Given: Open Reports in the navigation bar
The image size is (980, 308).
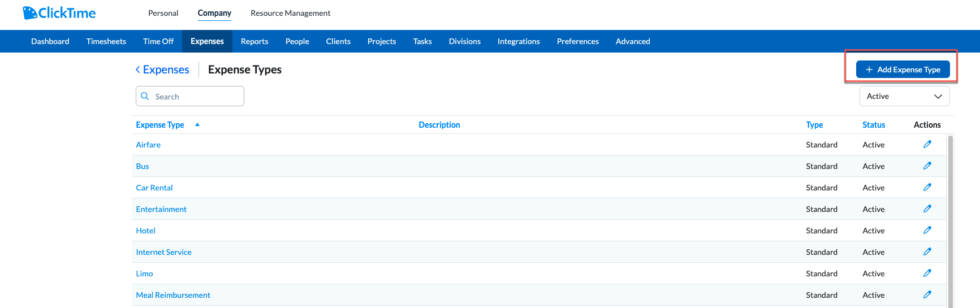Looking at the screenshot, I should (x=254, y=41).
